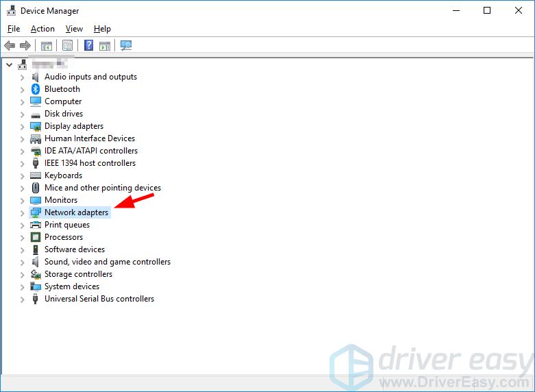The image size is (535, 392).
Task: Click the IDE ATA/ATAPI controllers icon
Action: pyautogui.click(x=36, y=151)
